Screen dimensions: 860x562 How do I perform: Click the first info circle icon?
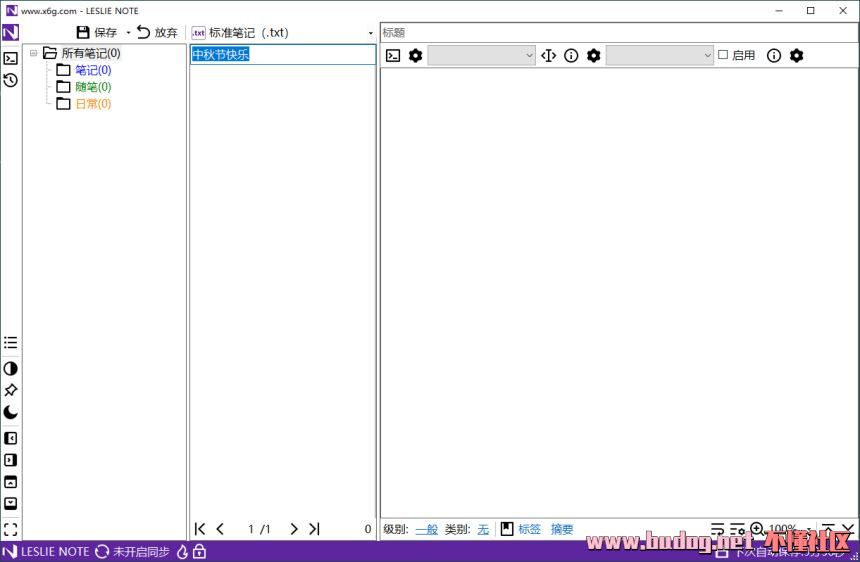pos(571,55)
